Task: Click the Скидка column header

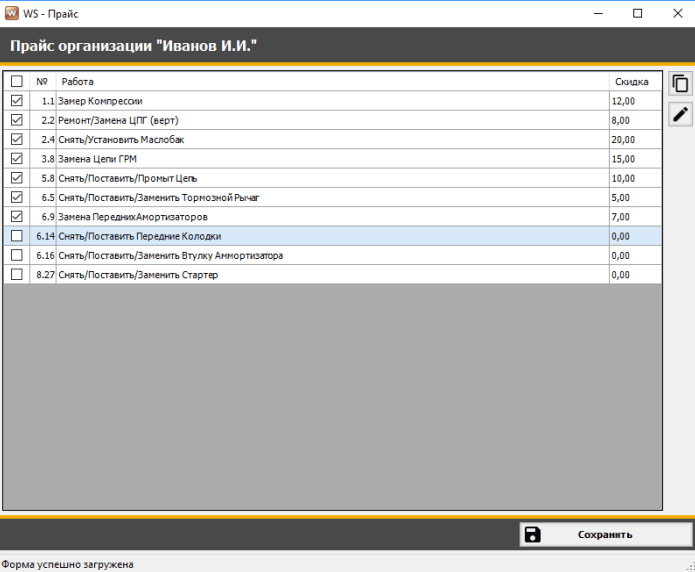Action: [634, 81]
